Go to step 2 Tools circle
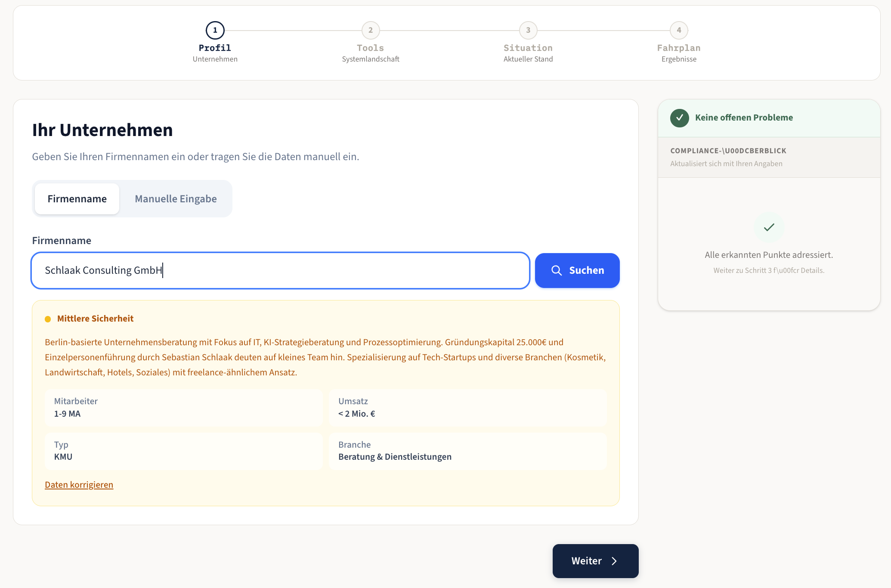The width and height of the screenshot is (891, 588). (x=370, y=31)
